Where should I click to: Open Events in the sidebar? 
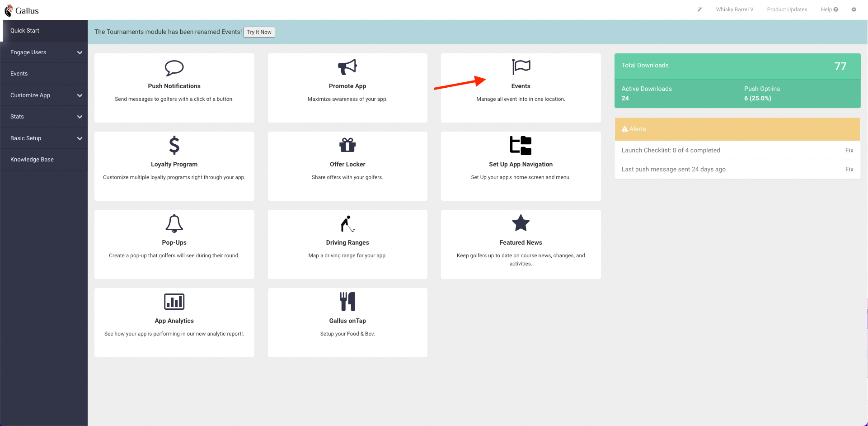click(44, 74)
